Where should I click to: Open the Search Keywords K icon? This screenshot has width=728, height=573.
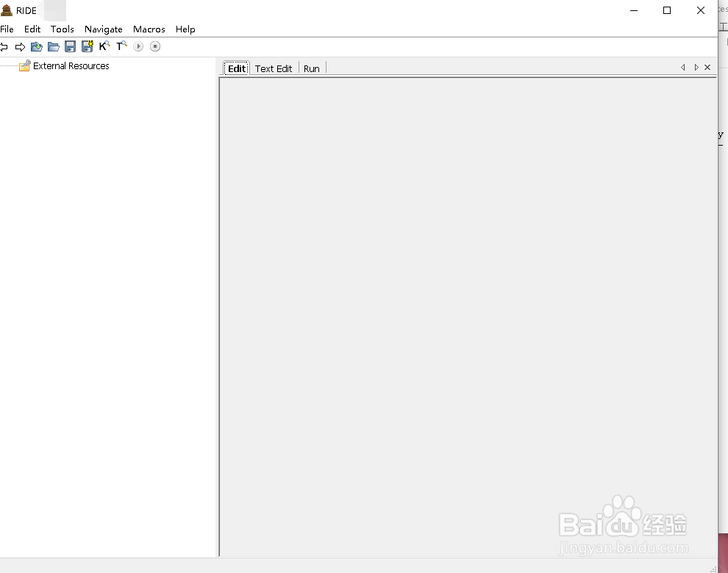click(x=104, y=46)
